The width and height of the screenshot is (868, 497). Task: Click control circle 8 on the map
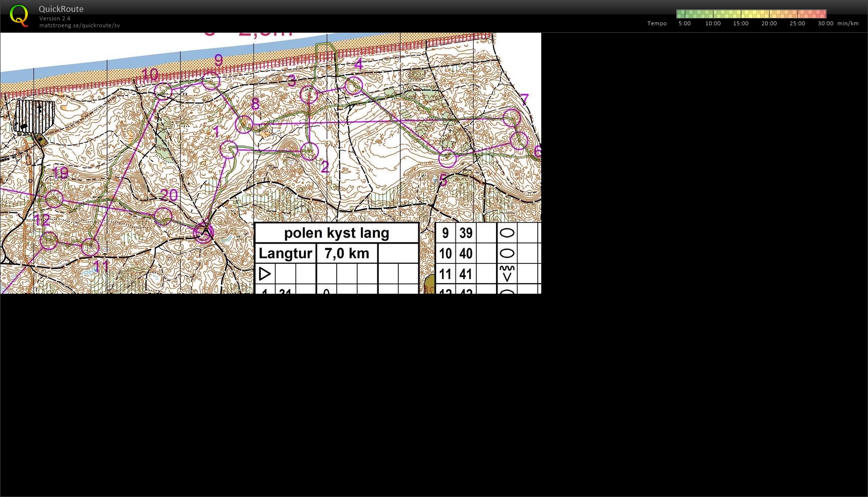pyautogui.click(x=244, y=124)
